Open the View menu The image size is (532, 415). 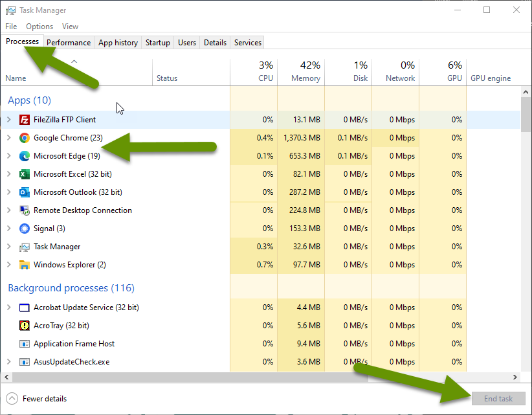(x=70, y=27)
